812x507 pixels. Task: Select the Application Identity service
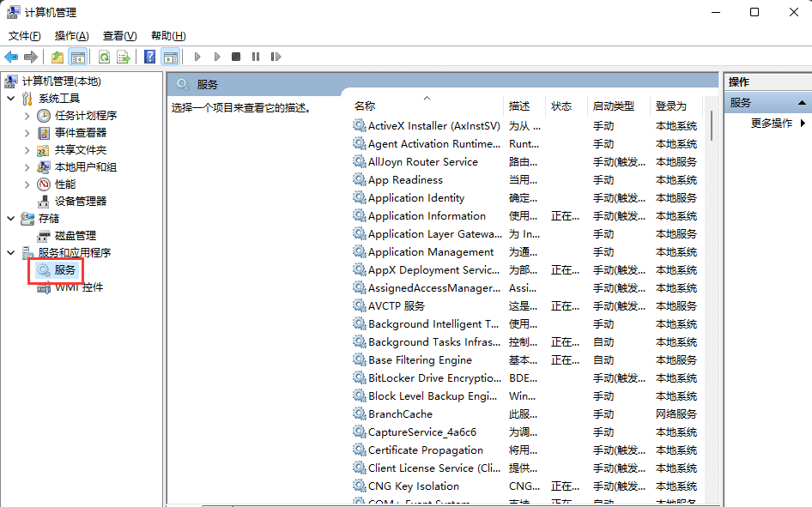click(415, 197)
